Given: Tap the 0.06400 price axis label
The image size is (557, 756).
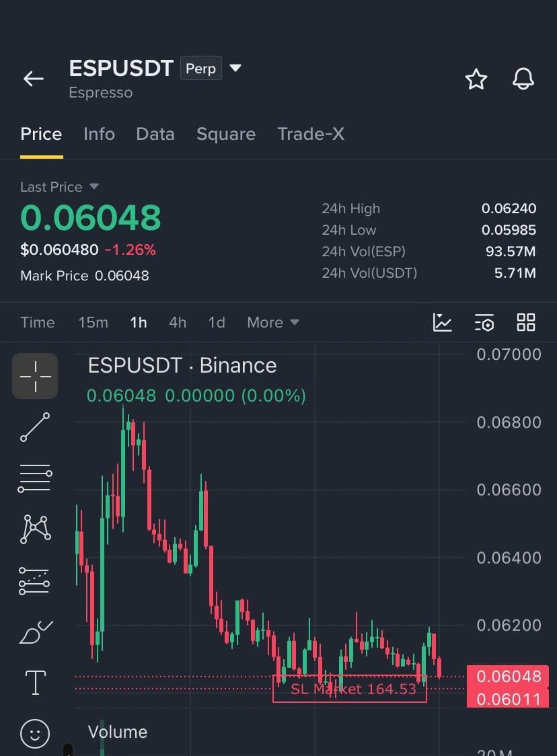Looking at the screenshot, I should 509,558.
